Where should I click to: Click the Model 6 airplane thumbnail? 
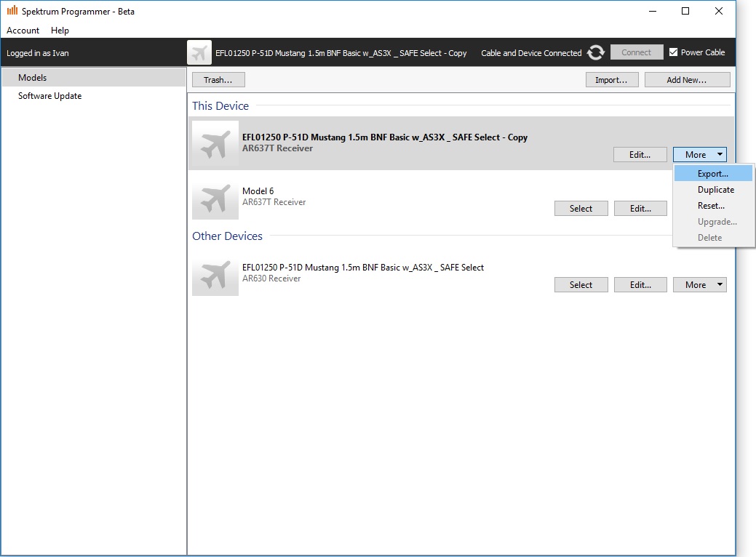(215, 201)
